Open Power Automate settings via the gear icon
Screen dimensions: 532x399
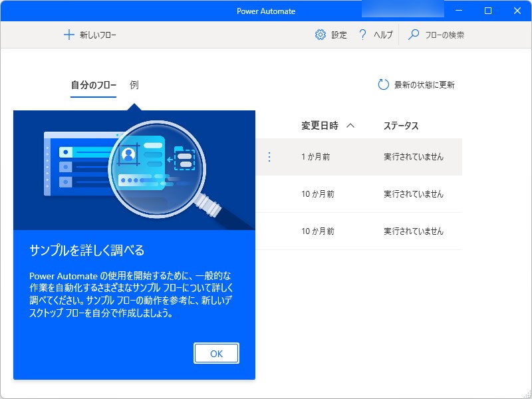point(320,35)
